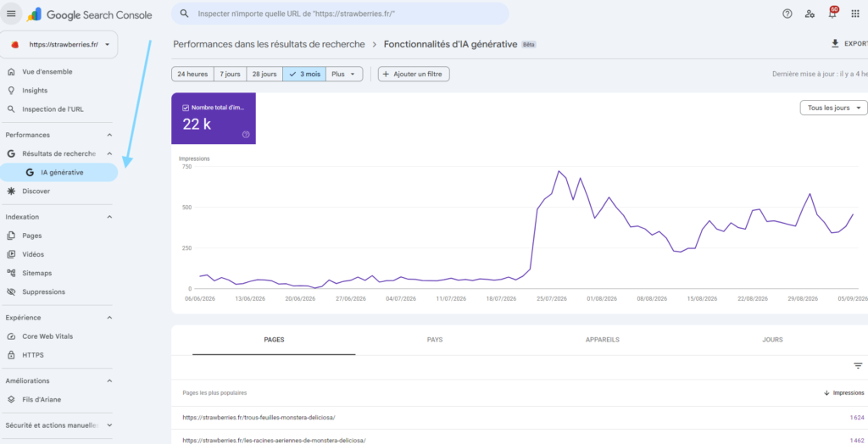This screenshot has height=444, width=868.
Task: Click the Pages documents icon
Action: tap(11, 236)
